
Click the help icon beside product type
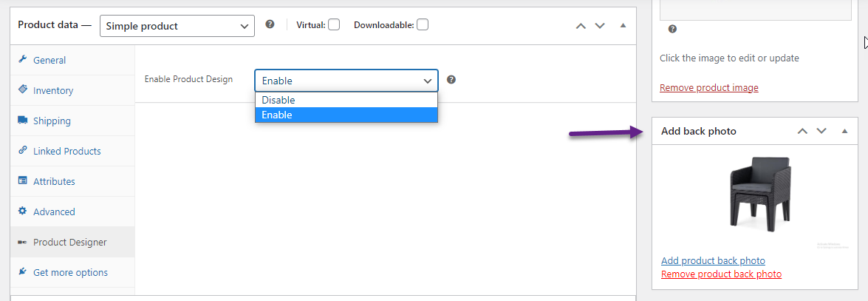point(270,24)
